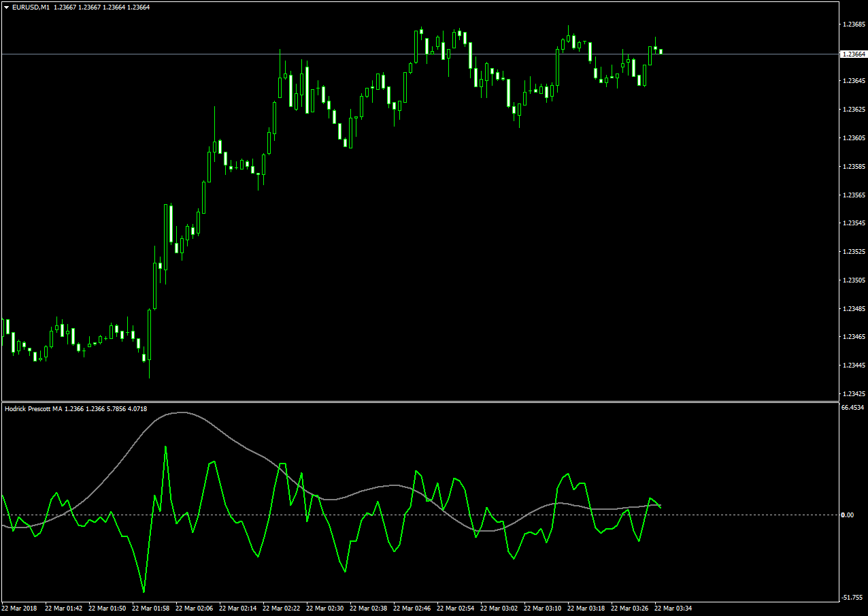Click the triangle arrow beside EURUSD,M1
This screenshot has height=616, width=868.
(x=6, y=7)
